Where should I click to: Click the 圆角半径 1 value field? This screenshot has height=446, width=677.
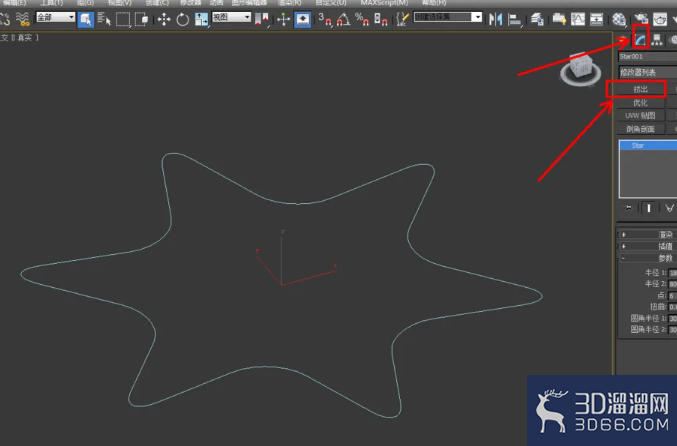point(673,319)
